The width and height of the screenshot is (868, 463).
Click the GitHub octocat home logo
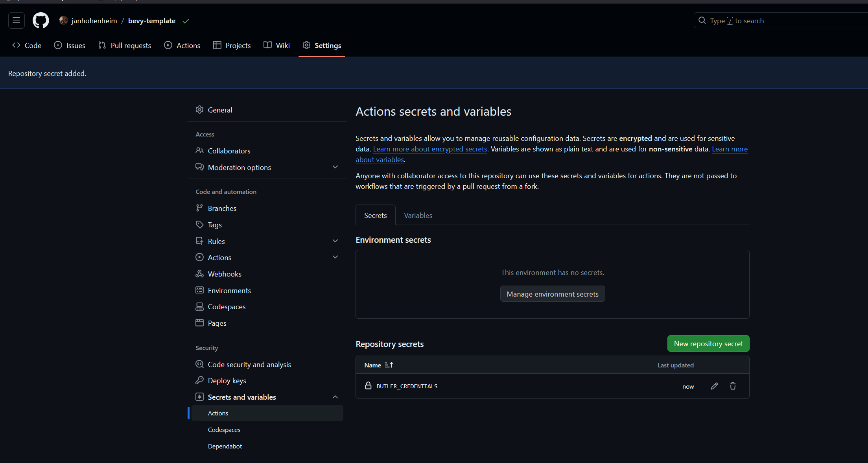[41, 20]
